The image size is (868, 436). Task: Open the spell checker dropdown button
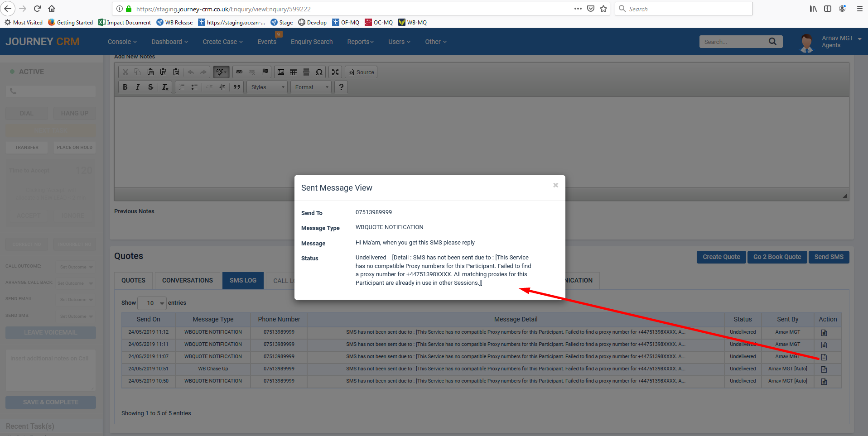click(221, 72)
